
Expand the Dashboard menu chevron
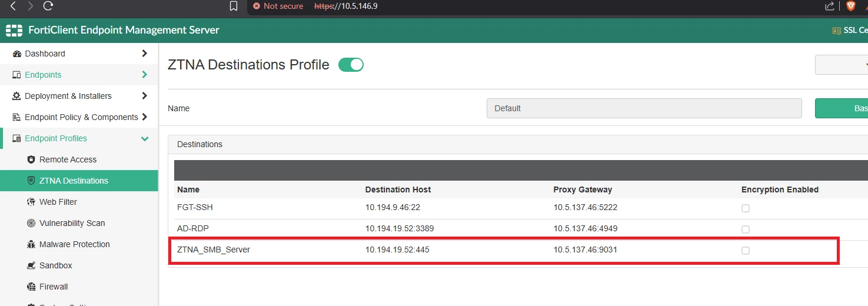(x=145, y=54)
